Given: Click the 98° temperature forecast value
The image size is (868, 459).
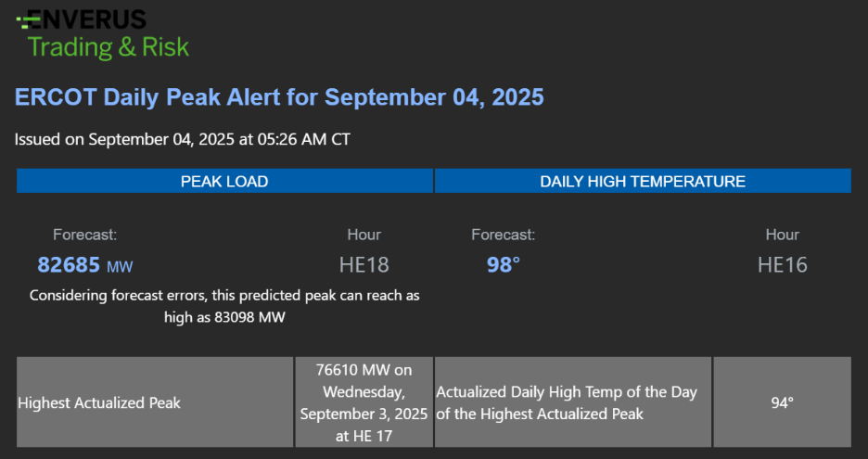Looking at the screenshot, I should coord(504,265).
